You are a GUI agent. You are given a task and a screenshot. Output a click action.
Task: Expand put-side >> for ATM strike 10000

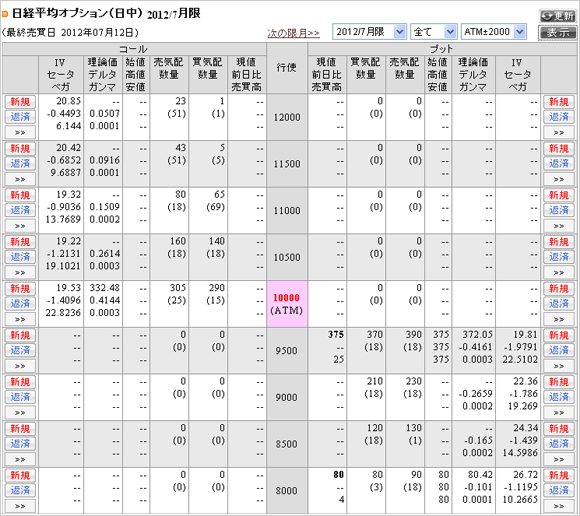(x=559, y=319)
